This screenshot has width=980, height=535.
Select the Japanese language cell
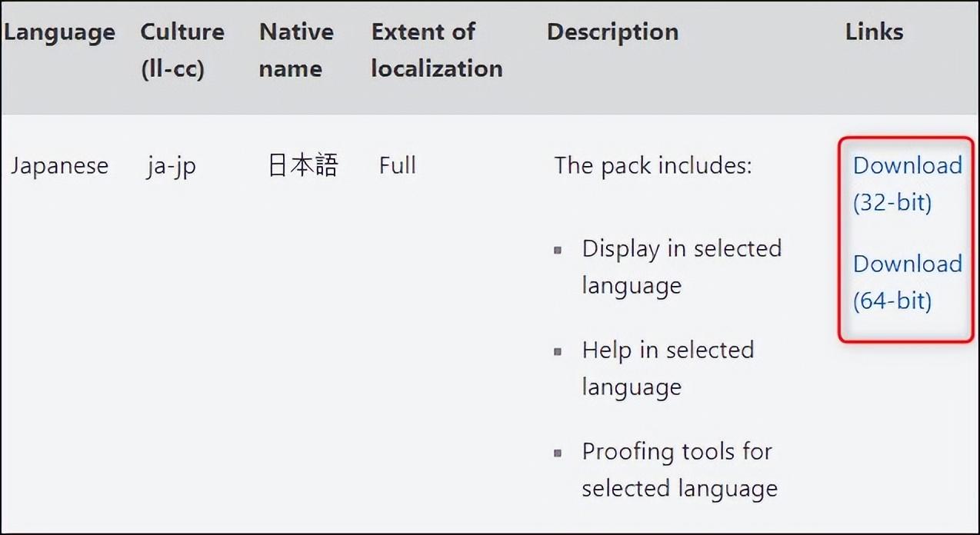(59, 166)
